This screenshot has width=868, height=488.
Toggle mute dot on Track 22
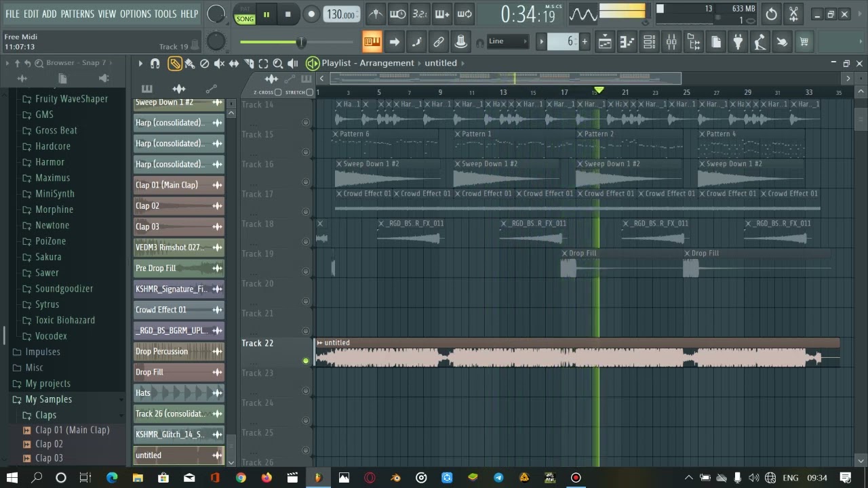(x=305, y=361)
